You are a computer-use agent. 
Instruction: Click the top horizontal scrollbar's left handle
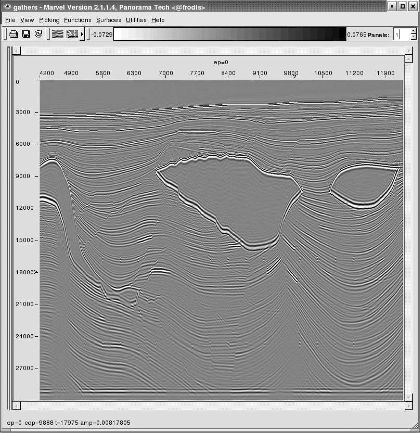click(x=16, y=51)
